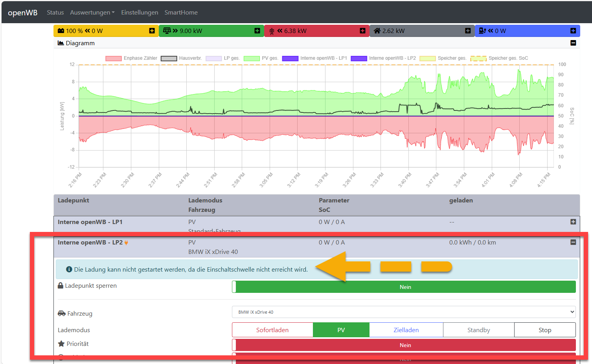Toggle Hausverbr. legend entry
The width and height of the screenshot is (592, 364).
[x=181, y=58]
